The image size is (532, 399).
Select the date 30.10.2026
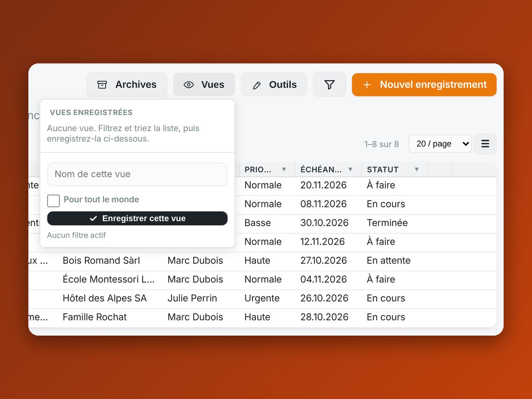click(325, 223)
